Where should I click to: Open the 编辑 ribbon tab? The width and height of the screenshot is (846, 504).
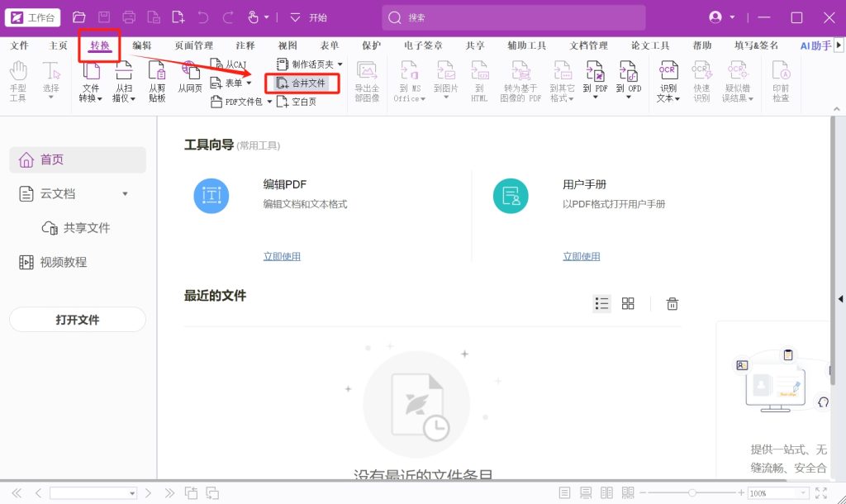pyautogui.click(x=142, y=46)
